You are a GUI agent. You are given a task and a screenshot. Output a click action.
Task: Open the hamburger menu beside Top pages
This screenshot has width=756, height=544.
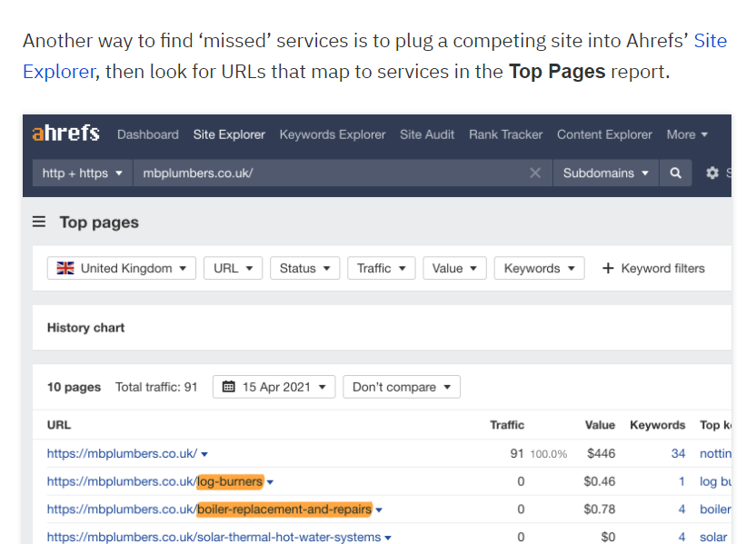click(x=39, y=222)
